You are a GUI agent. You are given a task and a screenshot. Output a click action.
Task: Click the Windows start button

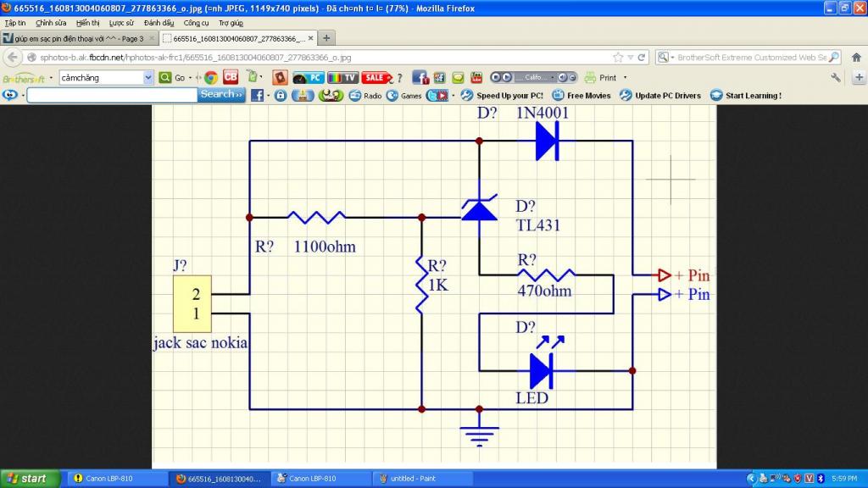[30, 479]
